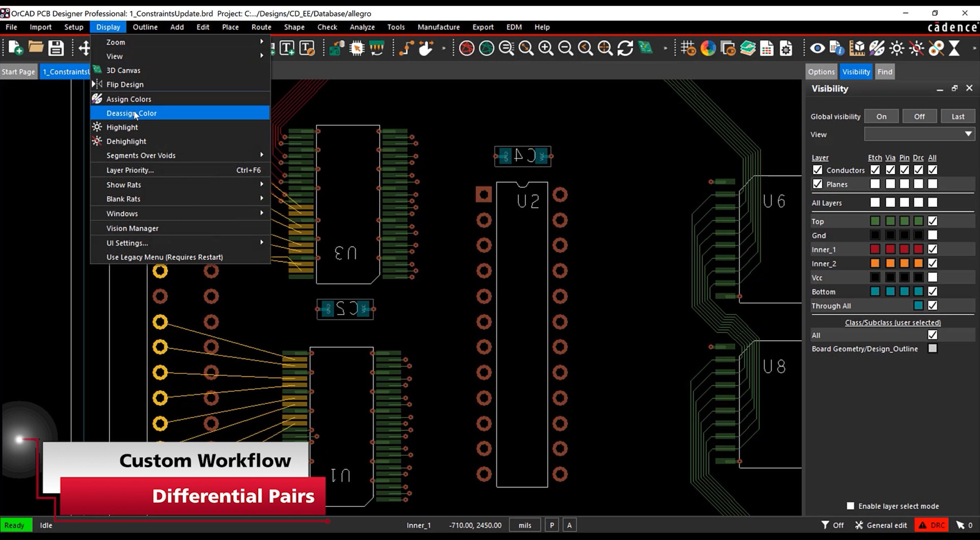Open the Start Page document tab
Viewport: 980px width, 540px height.
click(x=18, y=72)
